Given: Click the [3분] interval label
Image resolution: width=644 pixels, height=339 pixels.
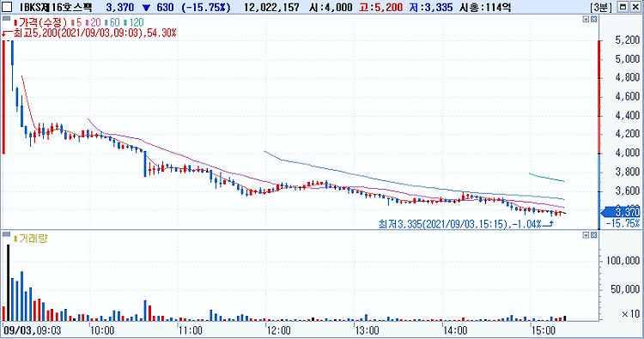Looking at the screenshot, I should 601,8.
